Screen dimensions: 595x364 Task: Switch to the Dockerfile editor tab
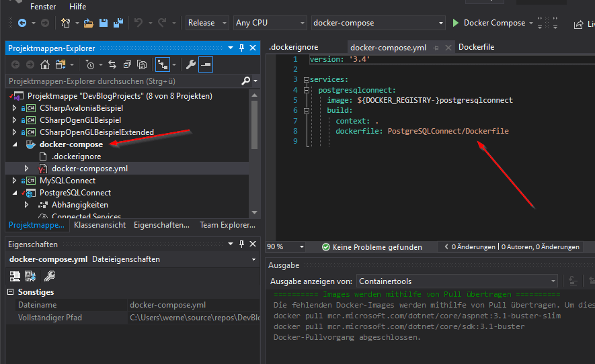click(476, 47)
